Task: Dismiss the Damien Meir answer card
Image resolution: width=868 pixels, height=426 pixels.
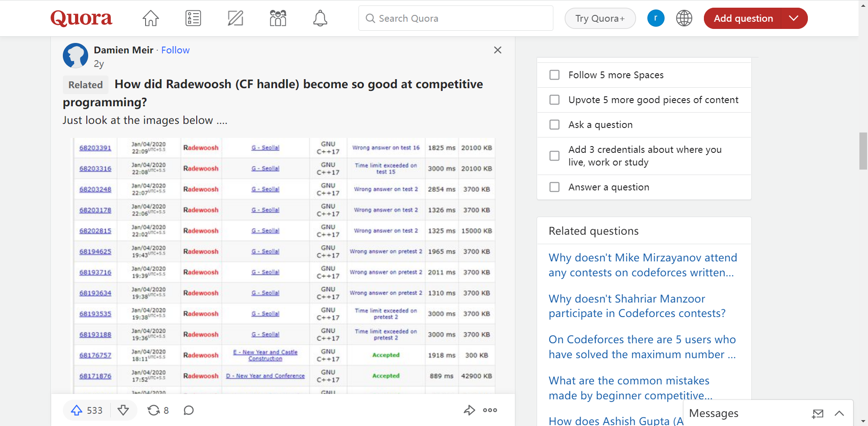Action: click(498, 50)
